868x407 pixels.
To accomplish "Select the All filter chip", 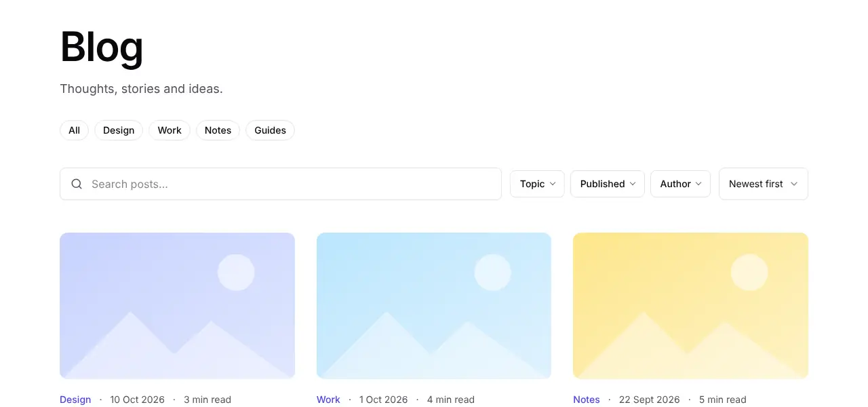I will coord(74,130).
